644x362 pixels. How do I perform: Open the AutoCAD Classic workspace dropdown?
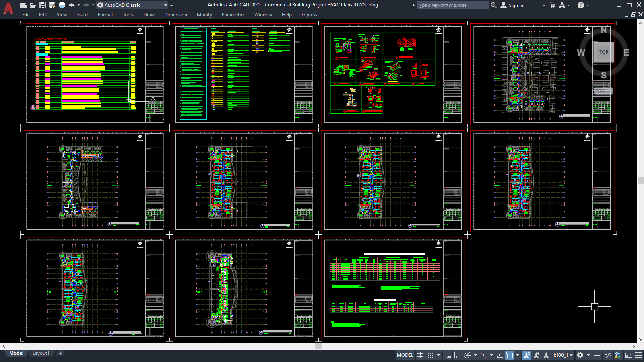(166, 5)
